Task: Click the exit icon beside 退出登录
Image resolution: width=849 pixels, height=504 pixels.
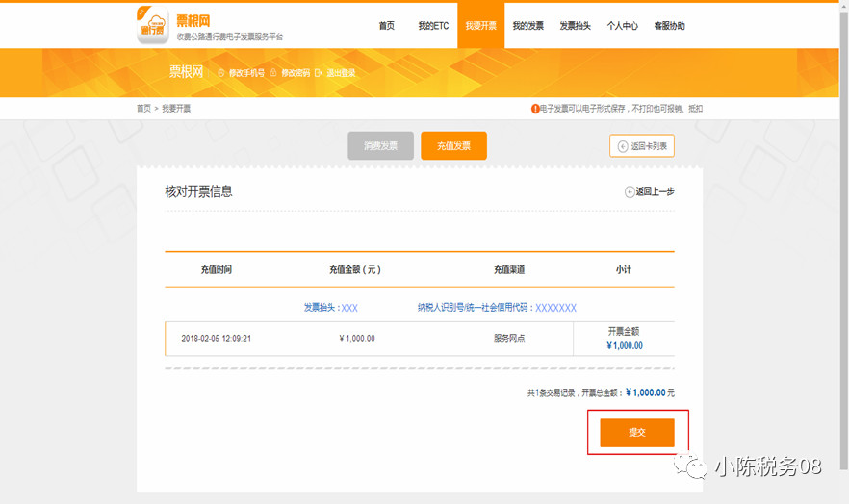Action: (320, 73)
